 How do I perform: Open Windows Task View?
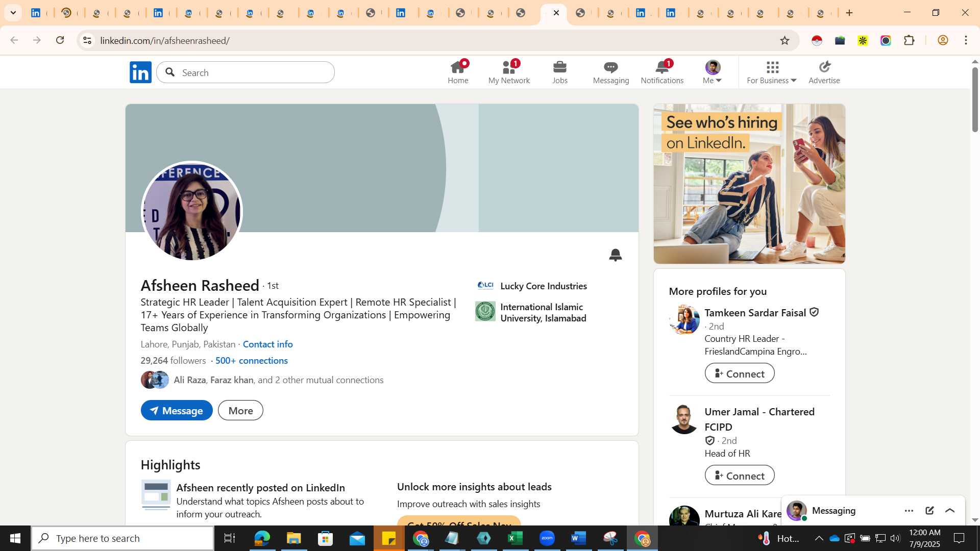[230, 538]
